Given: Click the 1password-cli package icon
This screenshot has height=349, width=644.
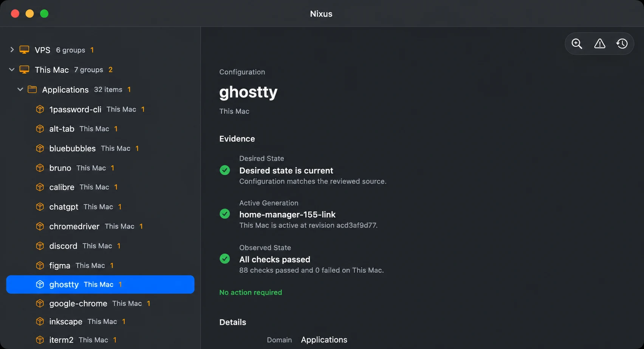Looking at the screenshot, I should tap(40, 109).
